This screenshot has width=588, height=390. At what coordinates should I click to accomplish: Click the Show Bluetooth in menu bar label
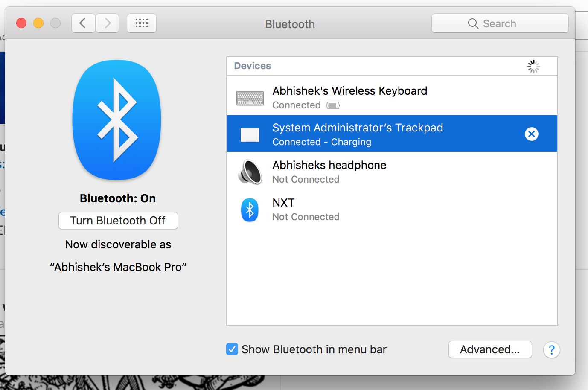314,349
